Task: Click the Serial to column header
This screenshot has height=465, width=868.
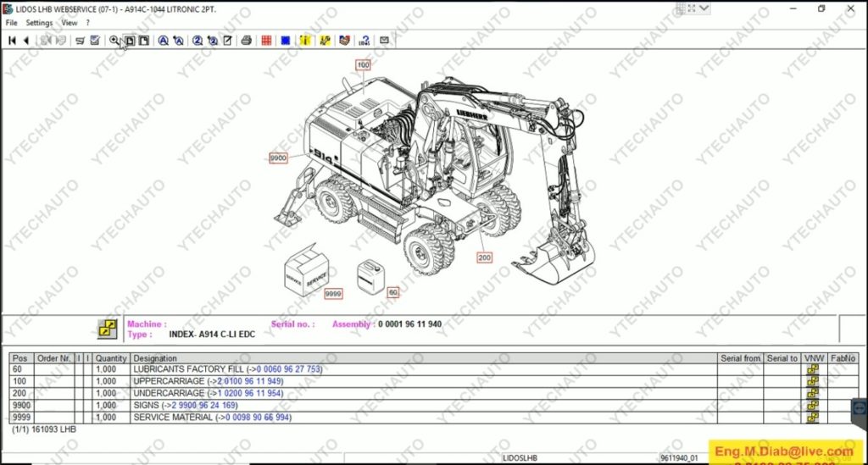Action: click(x=782, y=358)
